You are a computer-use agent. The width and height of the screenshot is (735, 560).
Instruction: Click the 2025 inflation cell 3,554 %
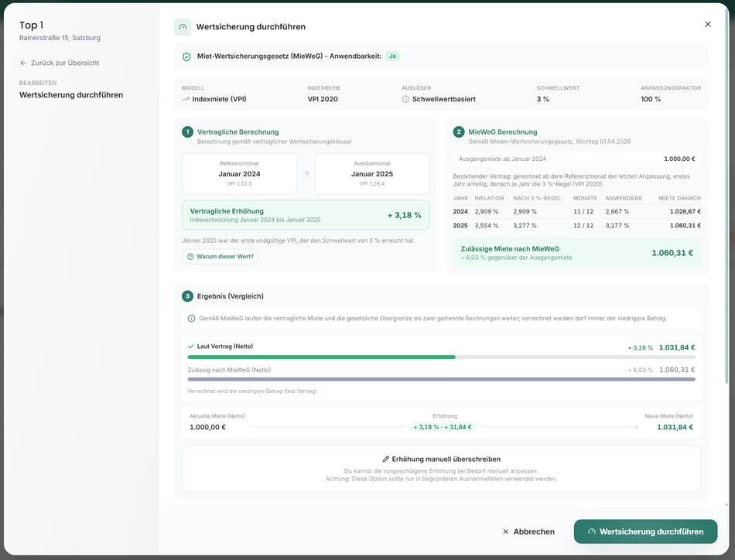486,226
